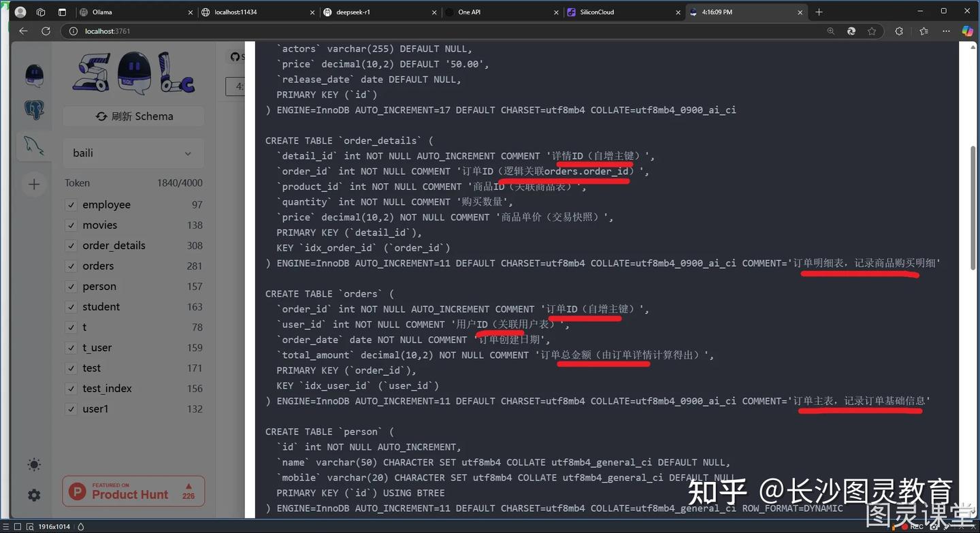
Task: Click the SQL robot logo
Action: (x=133, y=72)
